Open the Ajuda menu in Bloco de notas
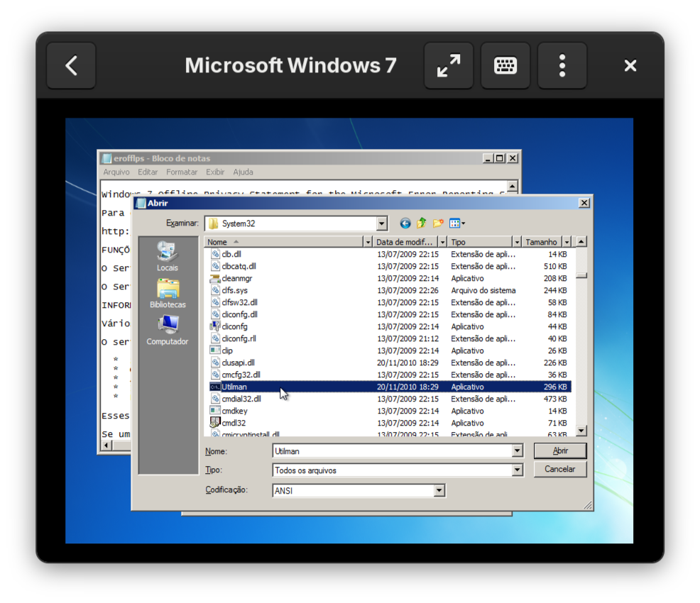Viewport: 700px width, 603px height. coord(243,172)
